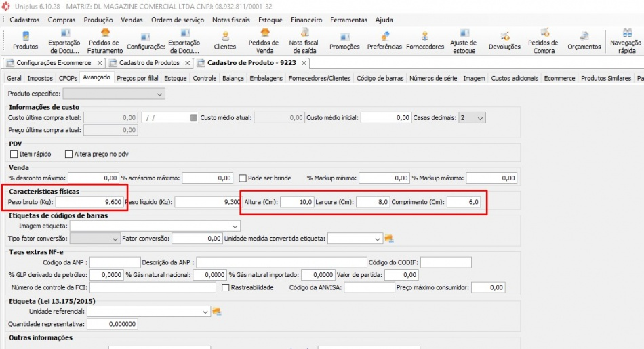The height and width of the screenshot is (349, 644).
Task: Close the Configurações E-commerce tab
Action: (x=100, y=63)
